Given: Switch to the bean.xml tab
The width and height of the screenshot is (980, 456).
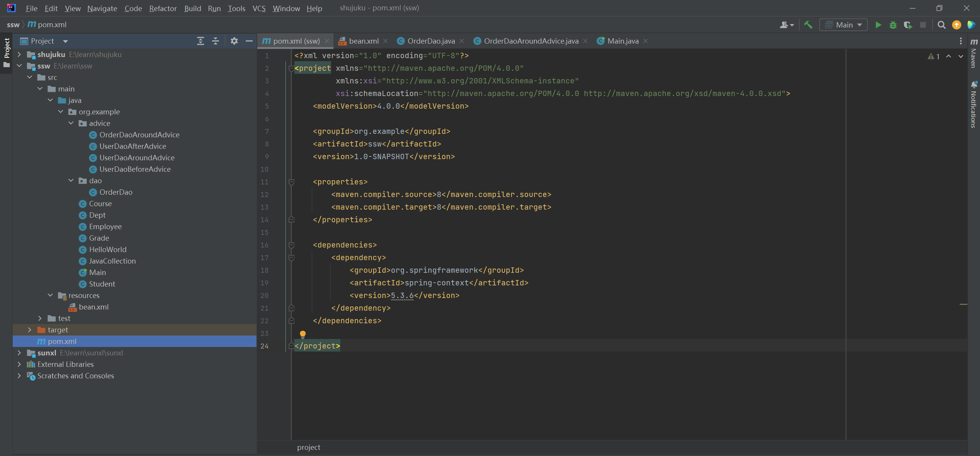Looking at the screenshot, I should pos(363,41).
